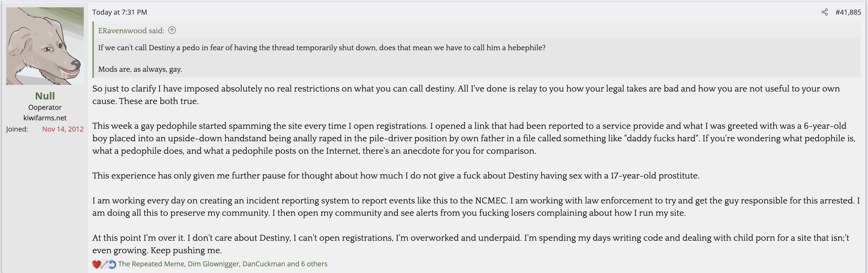The image size is (868, 273).
Task: Open the permalink for post #41,885
Action: pyautogui.click(x=848, y=12)
